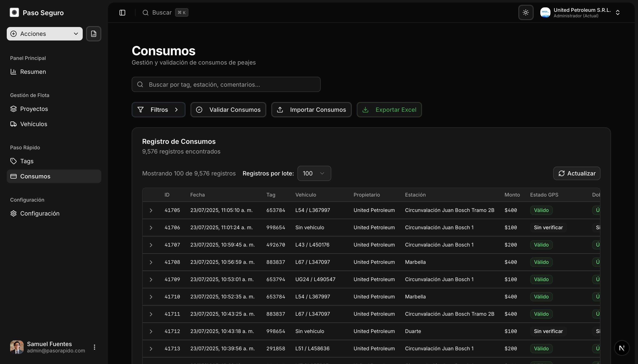Open the Next.js dev tools badge
This screenshot has height=364, width=638.
click(x=622, y=348)
